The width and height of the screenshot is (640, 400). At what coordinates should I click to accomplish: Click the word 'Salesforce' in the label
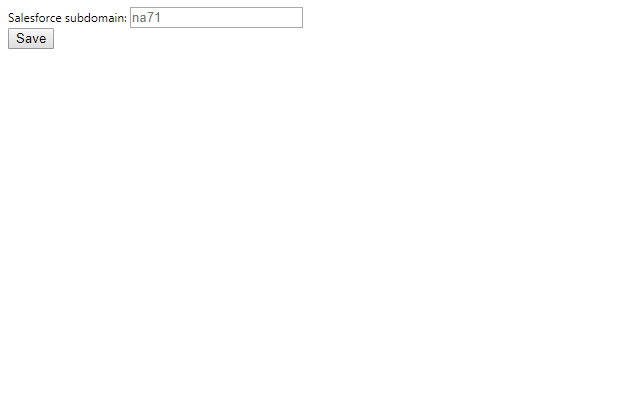click(35, 18)
